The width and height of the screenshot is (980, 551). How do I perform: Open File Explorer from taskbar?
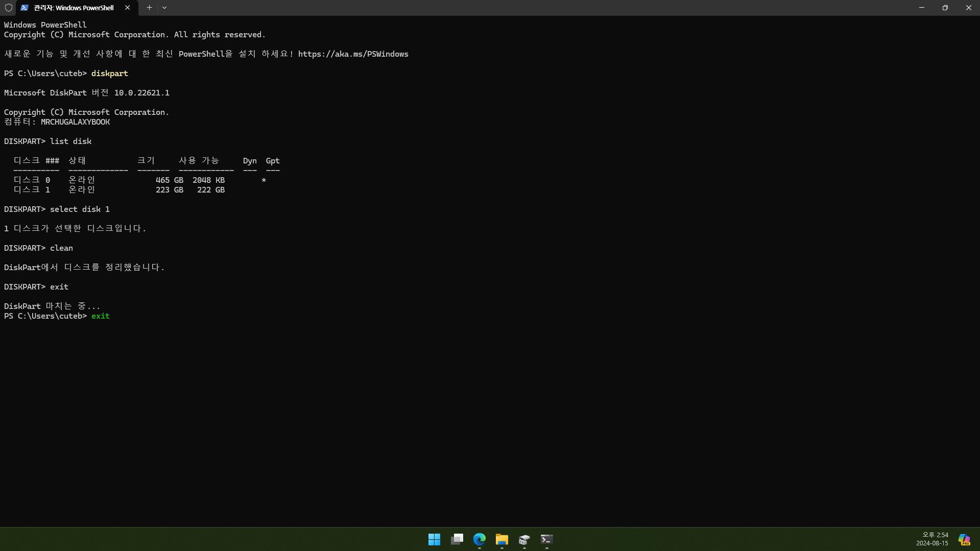[502, 539]
